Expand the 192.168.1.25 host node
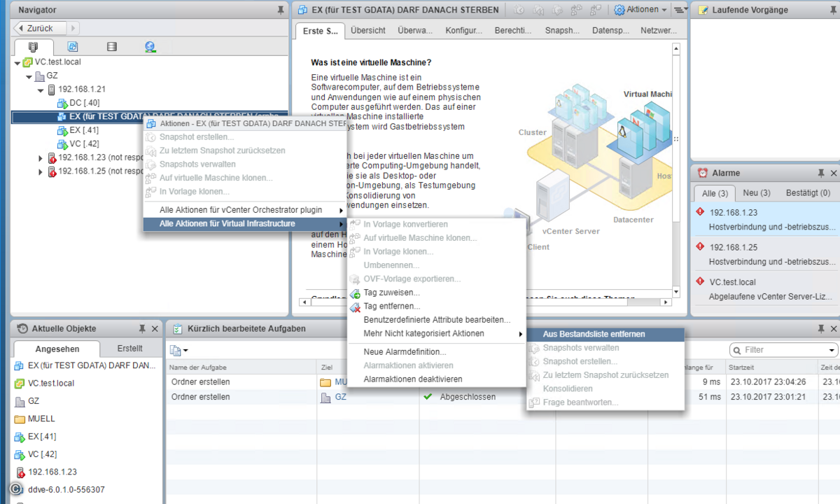The width and height of the screenshot is (840, 504). (x=41, y=171)
